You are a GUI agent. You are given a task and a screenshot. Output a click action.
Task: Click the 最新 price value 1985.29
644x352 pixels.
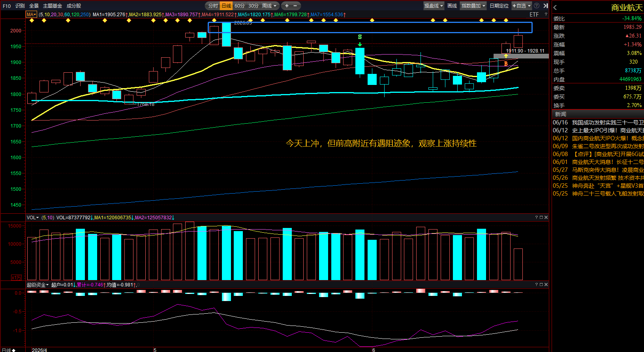(633, 27)
